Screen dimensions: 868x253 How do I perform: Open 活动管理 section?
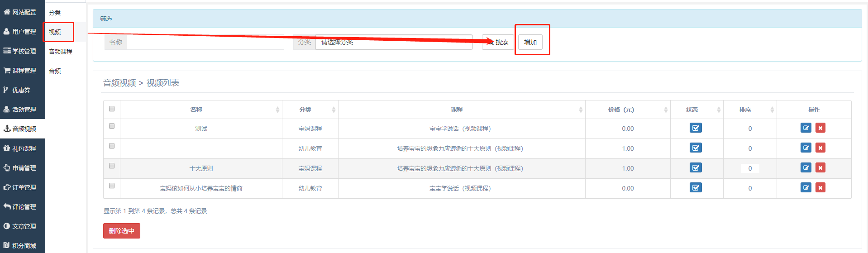[23, 110]
